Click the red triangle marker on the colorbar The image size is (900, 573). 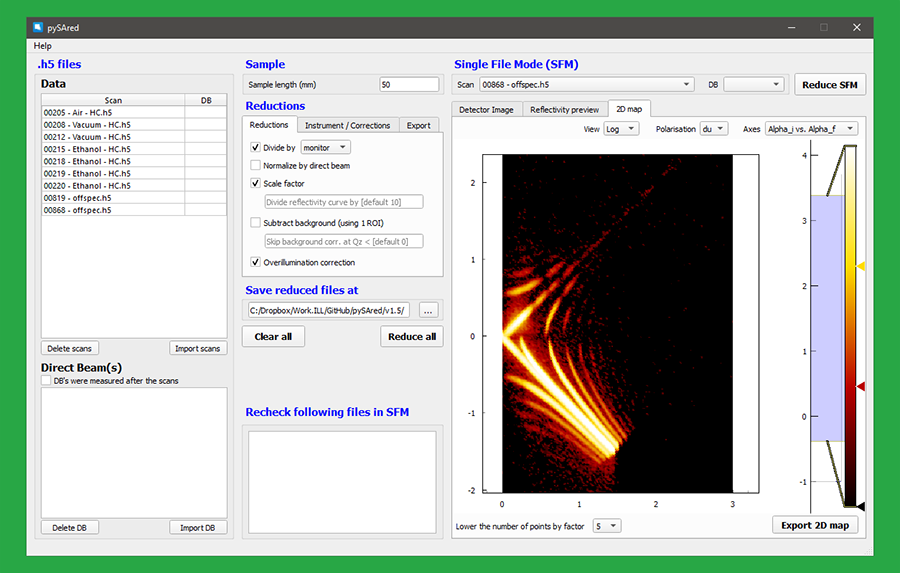[x=861, y=386]
